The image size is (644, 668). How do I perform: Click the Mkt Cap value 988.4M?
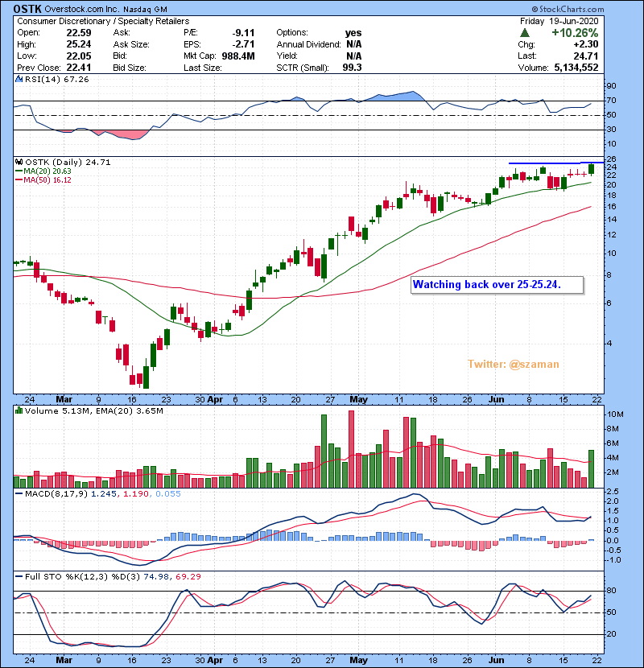(238, 56)
